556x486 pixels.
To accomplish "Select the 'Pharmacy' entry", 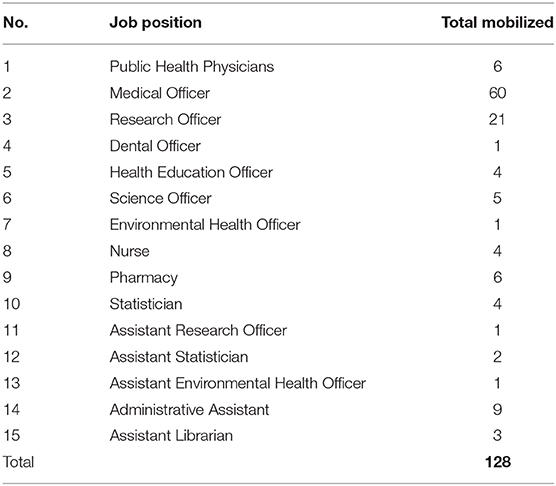I will tap(144, 278).
